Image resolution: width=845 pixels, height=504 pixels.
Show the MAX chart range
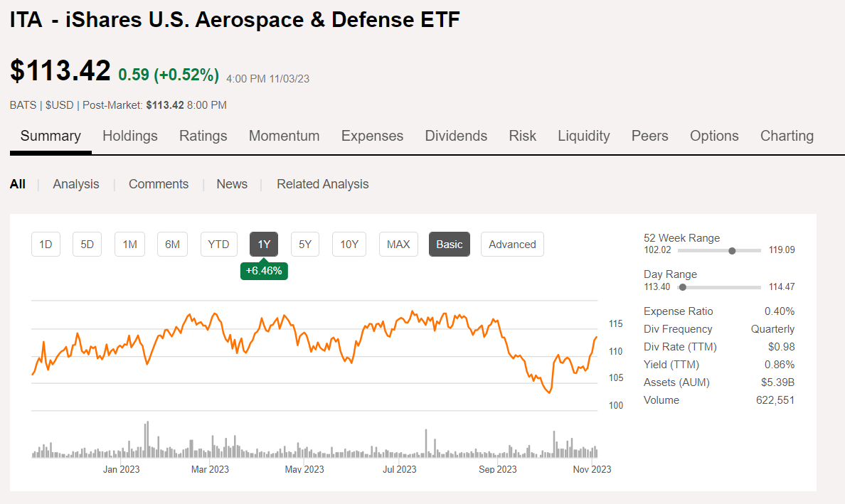(x=399, y=245)
